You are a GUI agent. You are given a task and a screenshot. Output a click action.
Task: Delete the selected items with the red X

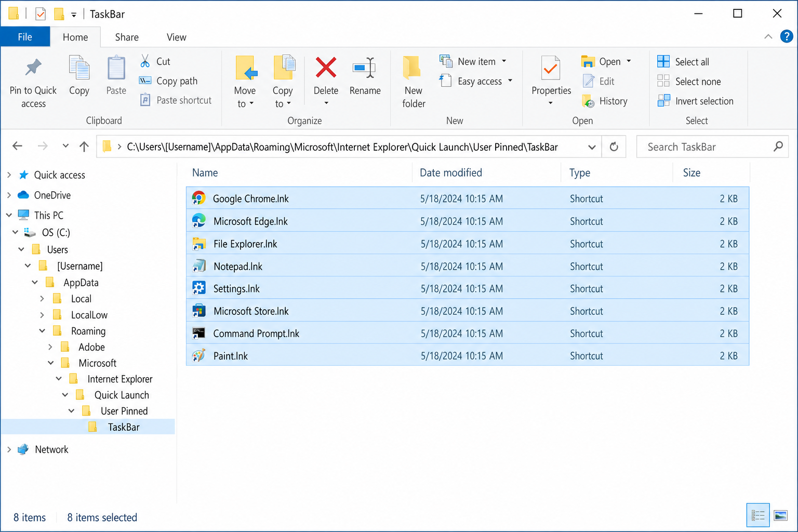326,68
